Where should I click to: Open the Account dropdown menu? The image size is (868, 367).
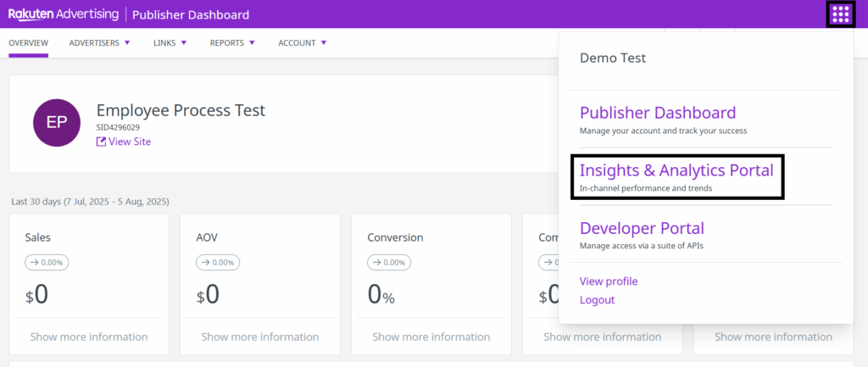(302, 43)
